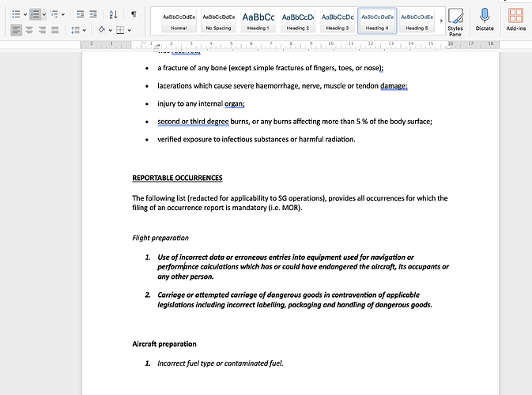Apply the No Spacing style

(218, 21)
